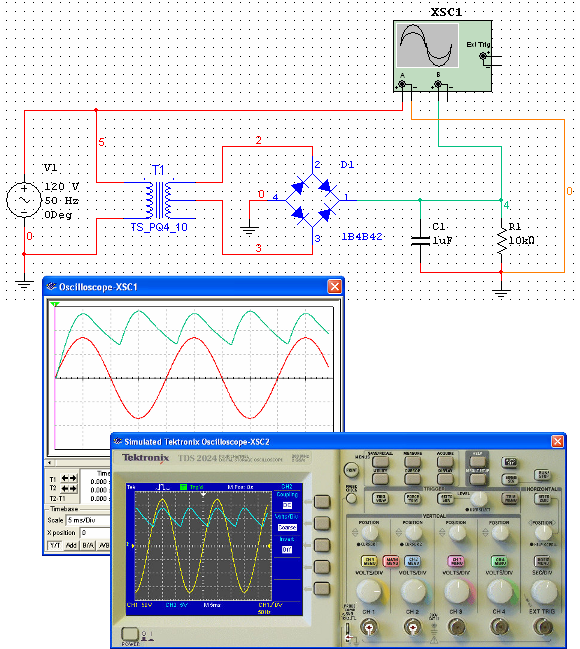Click the CH 3 MENU pink button
Screen dimensions: 580x649
(456, 561)
